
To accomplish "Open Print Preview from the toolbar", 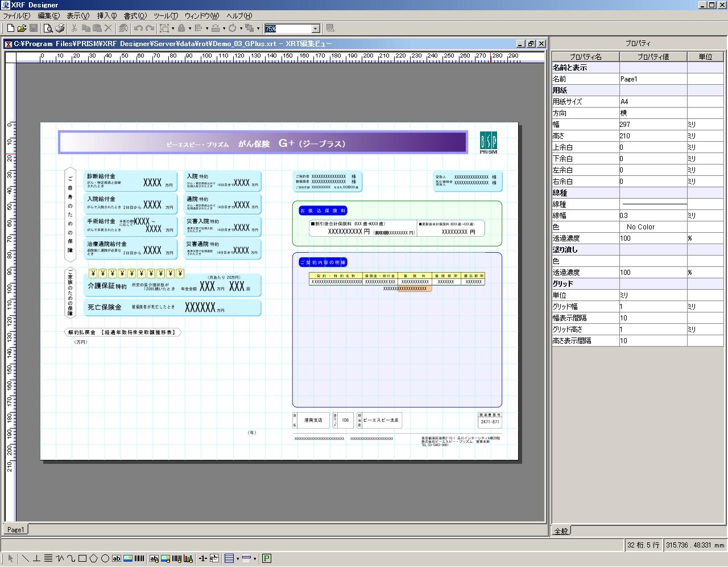I will 48,28.
